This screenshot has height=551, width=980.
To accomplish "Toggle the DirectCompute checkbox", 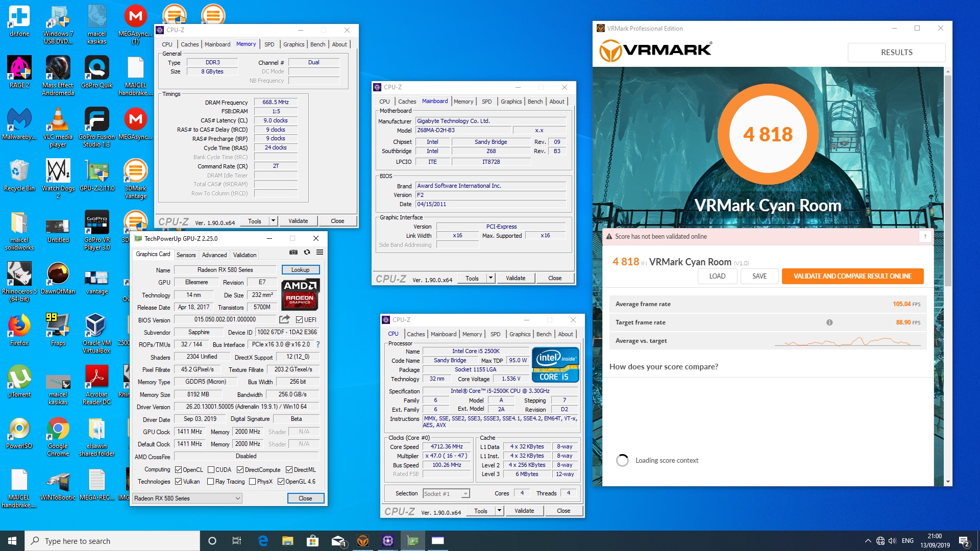I will 240,470.
